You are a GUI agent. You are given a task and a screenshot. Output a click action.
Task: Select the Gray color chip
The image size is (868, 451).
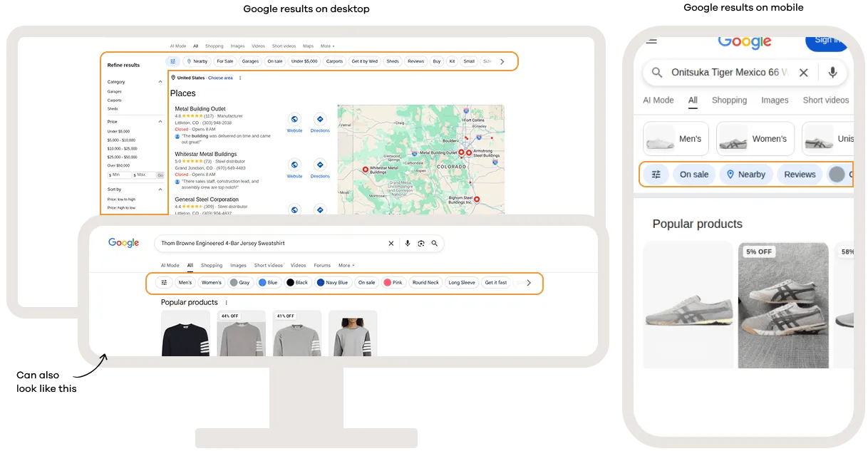click(x=240, y=282)
